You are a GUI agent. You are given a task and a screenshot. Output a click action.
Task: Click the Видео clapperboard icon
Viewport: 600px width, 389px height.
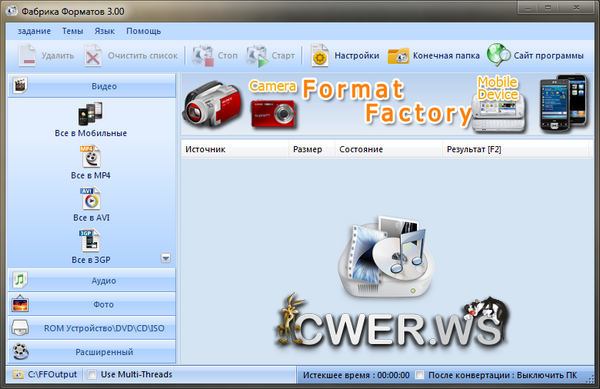(20, 86)
